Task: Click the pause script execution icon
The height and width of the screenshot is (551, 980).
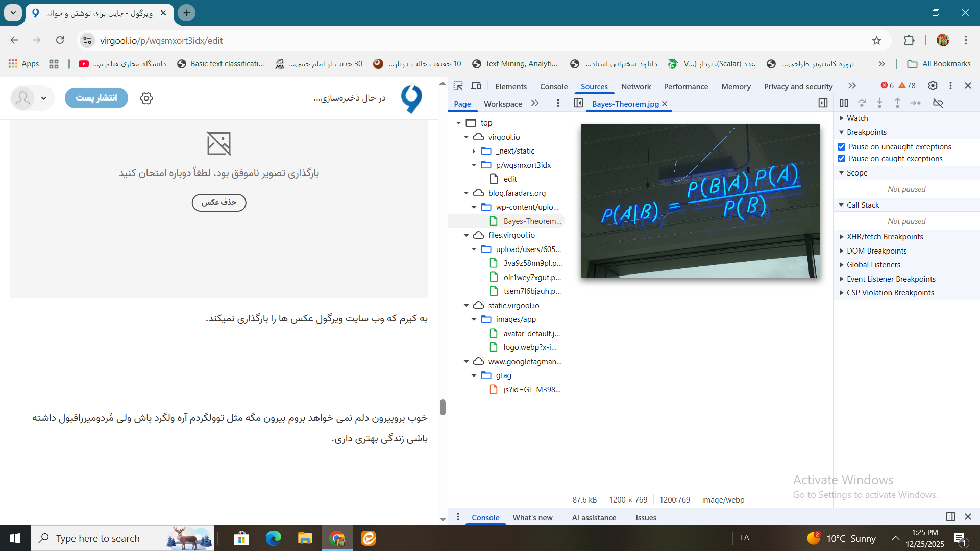Action: (x=844, y=103)
